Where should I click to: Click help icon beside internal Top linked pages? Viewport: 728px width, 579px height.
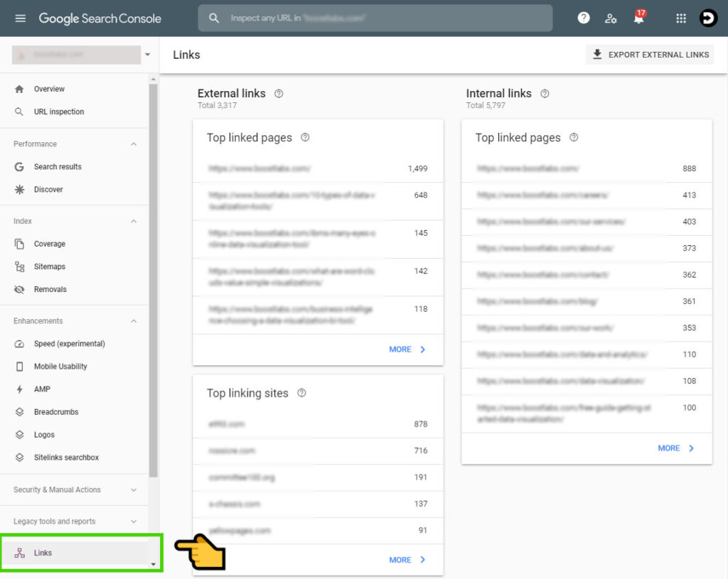click(574, 137)
